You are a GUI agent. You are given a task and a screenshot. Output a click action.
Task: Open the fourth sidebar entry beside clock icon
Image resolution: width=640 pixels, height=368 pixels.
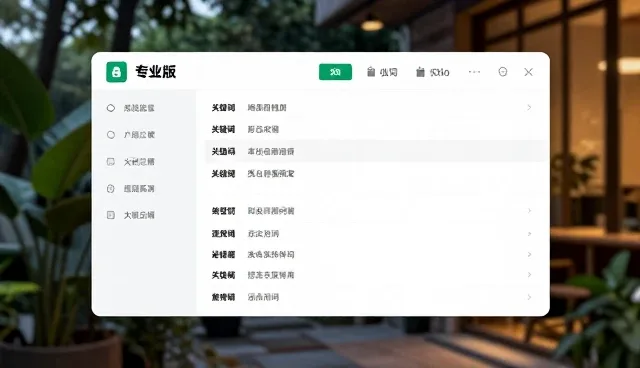pos(139,188)
